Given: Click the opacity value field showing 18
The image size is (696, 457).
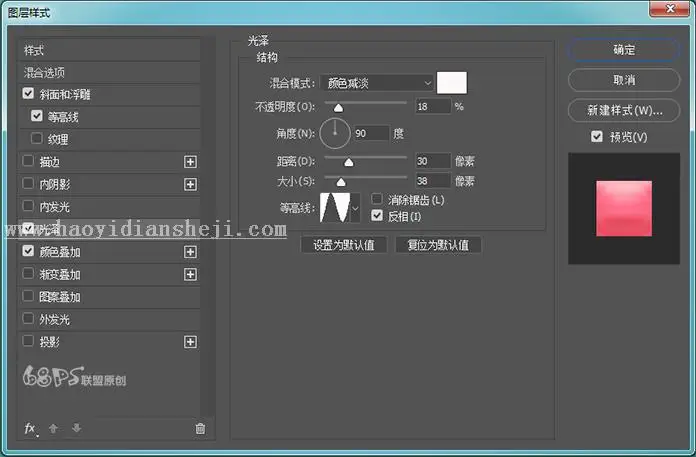Looking at the screenshot, I should [x=433, y=106].
